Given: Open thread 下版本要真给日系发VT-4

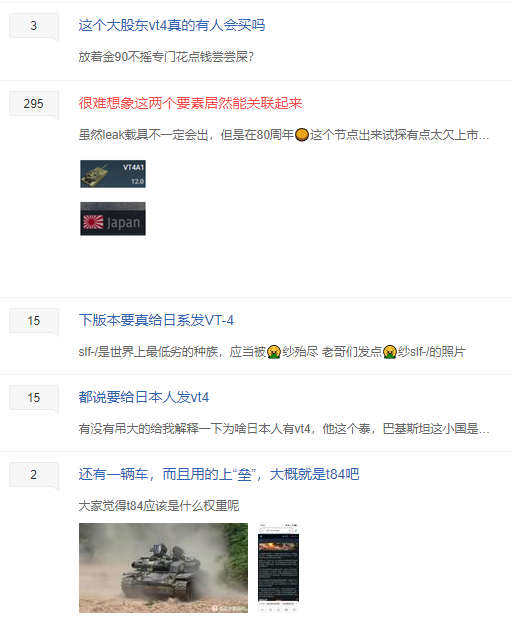Looking at the screenshot, I should (156, 320).
